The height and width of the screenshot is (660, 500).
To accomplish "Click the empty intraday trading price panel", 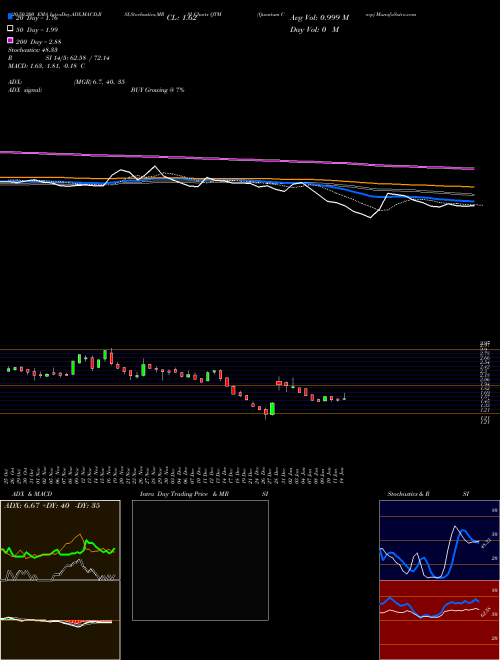I will (200, 560).
